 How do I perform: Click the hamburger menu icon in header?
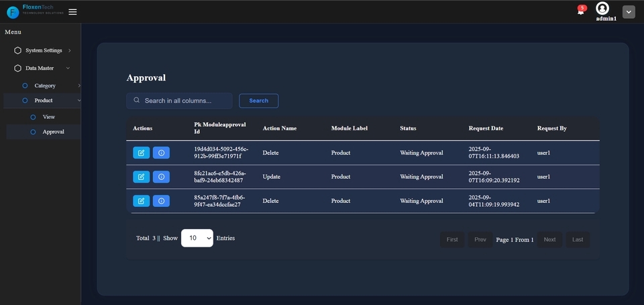(x=72, y=11)
